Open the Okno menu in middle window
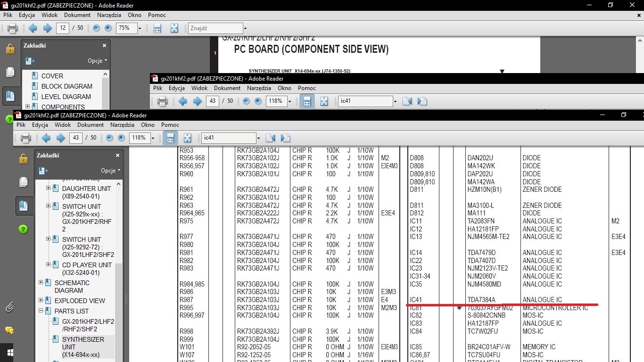This screenshot has width=644, height=362. (284, 88)
